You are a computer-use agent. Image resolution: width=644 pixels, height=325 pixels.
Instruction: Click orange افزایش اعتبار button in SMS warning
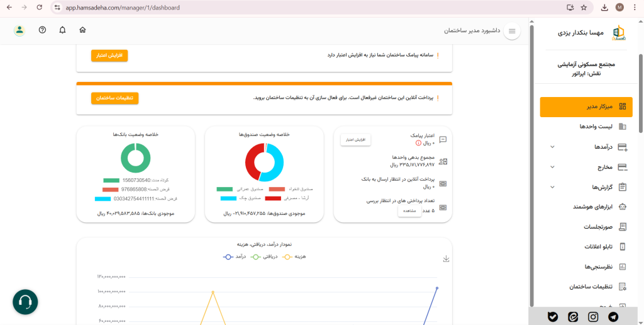tap(109, 55)
